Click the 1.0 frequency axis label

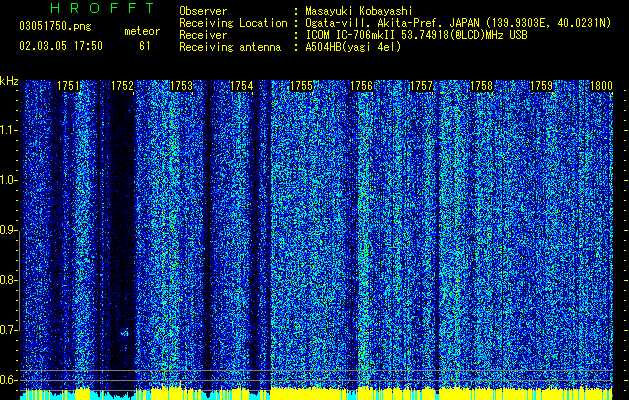coord(8,180)
